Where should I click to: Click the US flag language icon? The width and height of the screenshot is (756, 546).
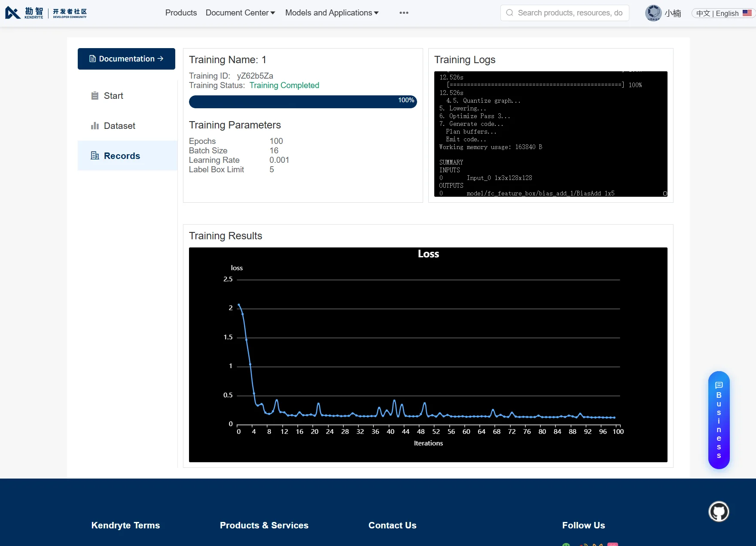(747, 13)
